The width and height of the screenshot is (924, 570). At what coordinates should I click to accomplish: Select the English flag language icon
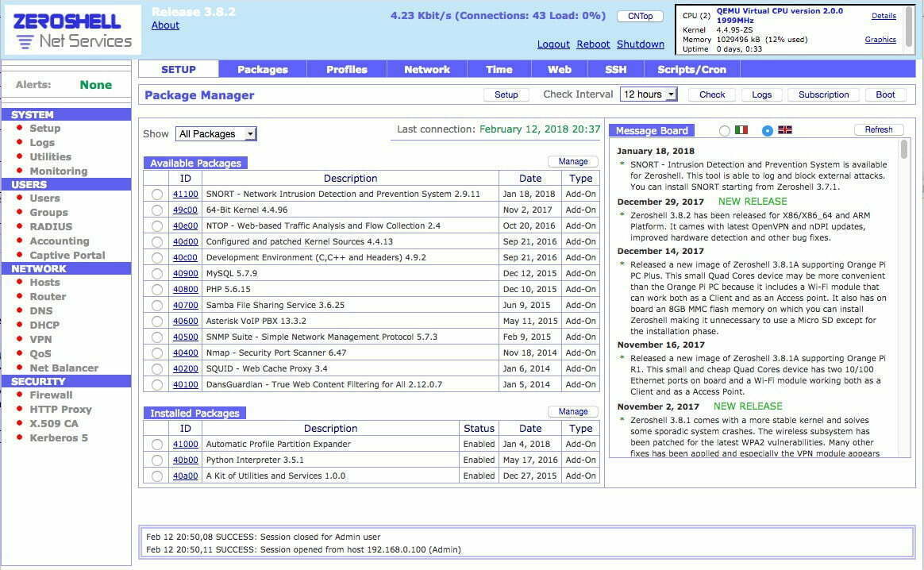coord(785,129)
